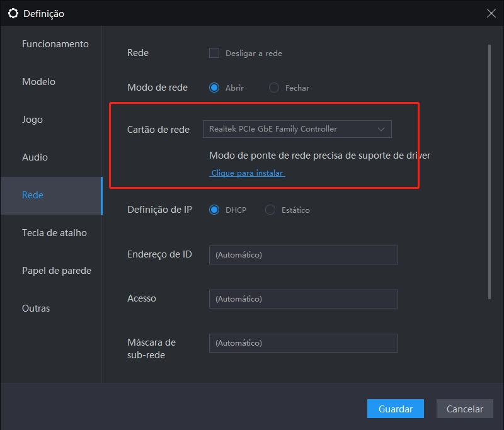This screenshot has width=504, height=430.
Task: Select the Abrir network mode option
Action: point(214,88)
